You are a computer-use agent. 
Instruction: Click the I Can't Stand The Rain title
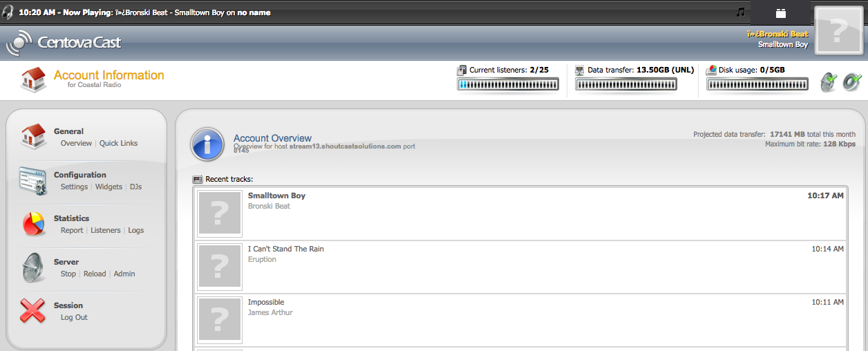click(285, 249)
